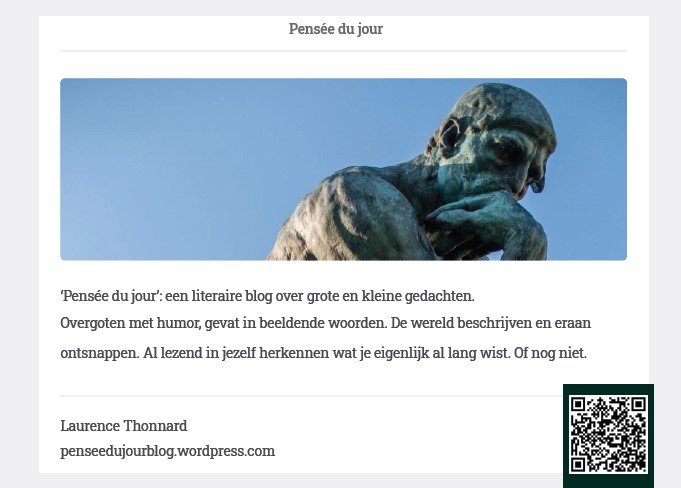The image size is (681, 488).
Task: Click the QR code image
Action: [x=608, y=435]
